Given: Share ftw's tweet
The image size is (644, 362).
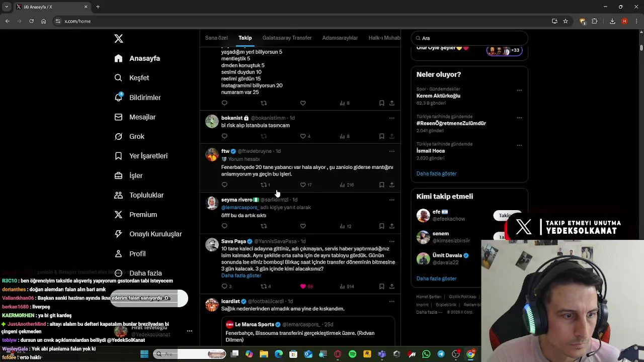Looking at the screenshot, I should [x=391, y=185].
